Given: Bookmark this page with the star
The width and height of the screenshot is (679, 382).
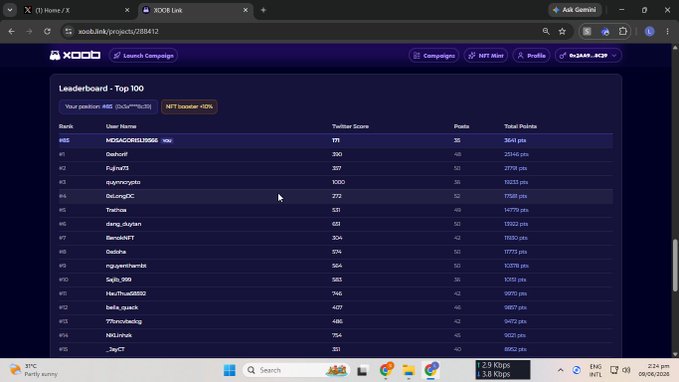Looking at the screenshot, I should pyautogui.click(x=562, y=31).
